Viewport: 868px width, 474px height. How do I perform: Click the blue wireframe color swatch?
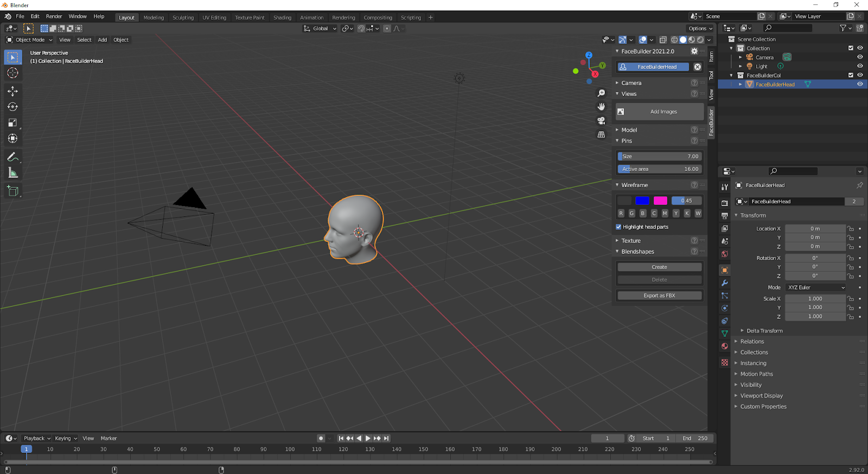642,201
